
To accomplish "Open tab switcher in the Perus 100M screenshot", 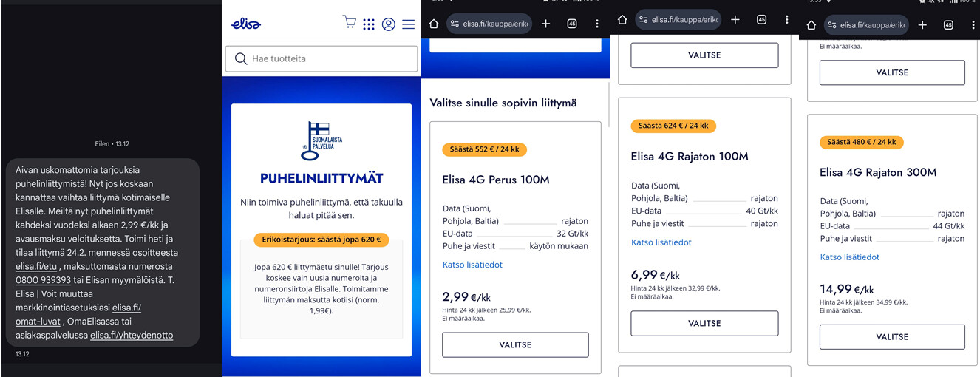I will click(572, 24).
